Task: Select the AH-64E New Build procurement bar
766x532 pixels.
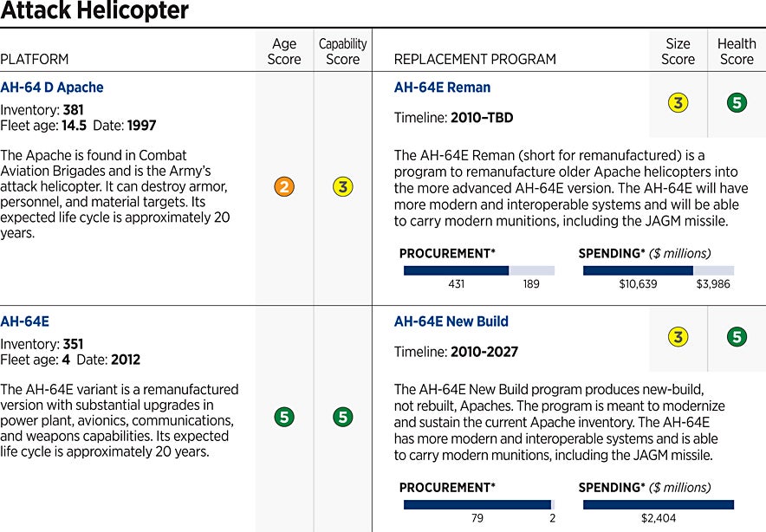Action: pos(479,504)
